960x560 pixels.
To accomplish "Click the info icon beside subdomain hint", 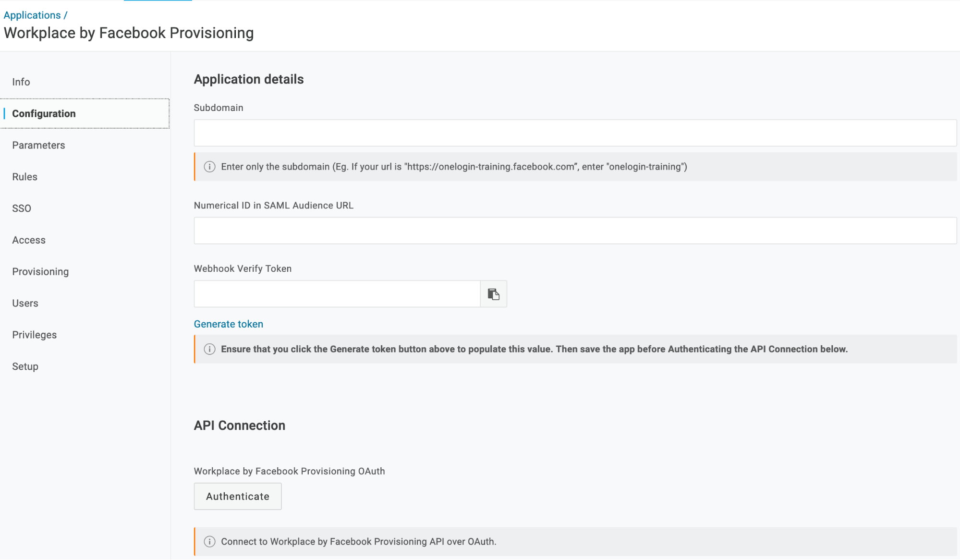I will (x=209, y=167).
